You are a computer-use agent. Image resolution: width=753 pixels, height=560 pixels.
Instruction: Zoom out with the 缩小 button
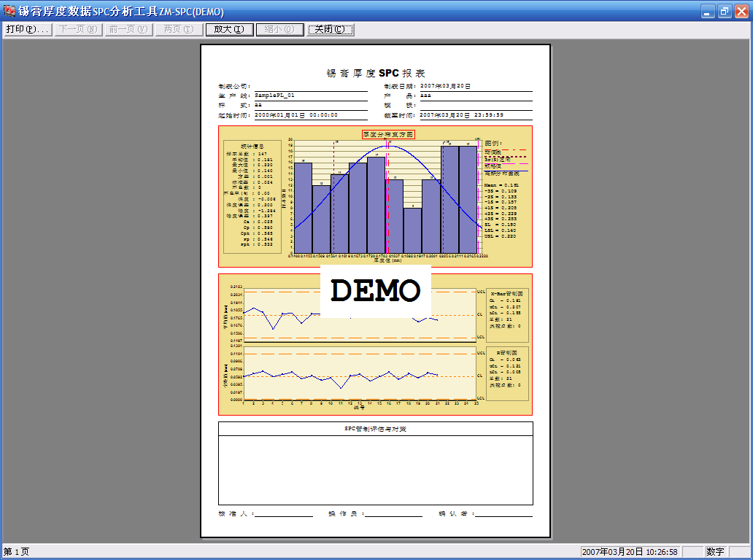[x=279, y=29]
